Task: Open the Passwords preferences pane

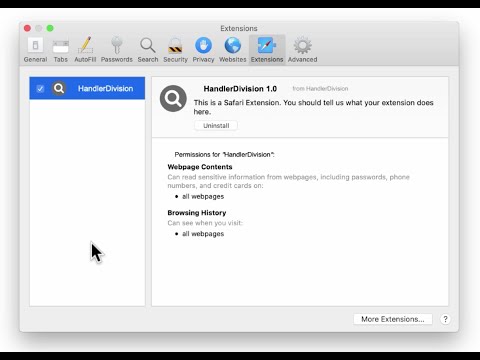Action: tap(117, 50)
